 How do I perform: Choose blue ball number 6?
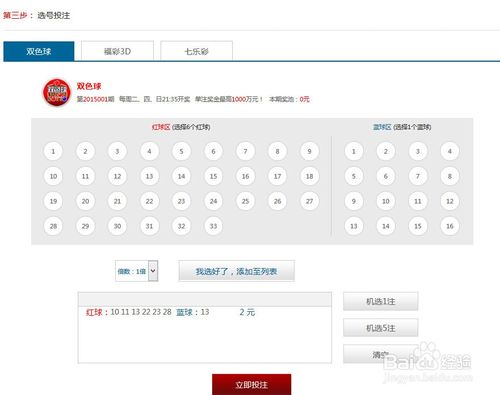[x=386, y=176]
